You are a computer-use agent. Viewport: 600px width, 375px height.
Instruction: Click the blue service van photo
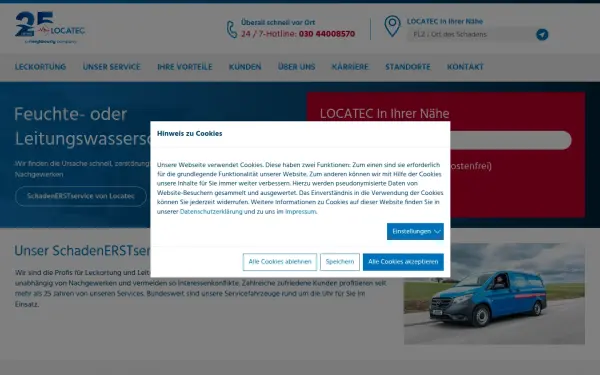[x=494, y=294]
